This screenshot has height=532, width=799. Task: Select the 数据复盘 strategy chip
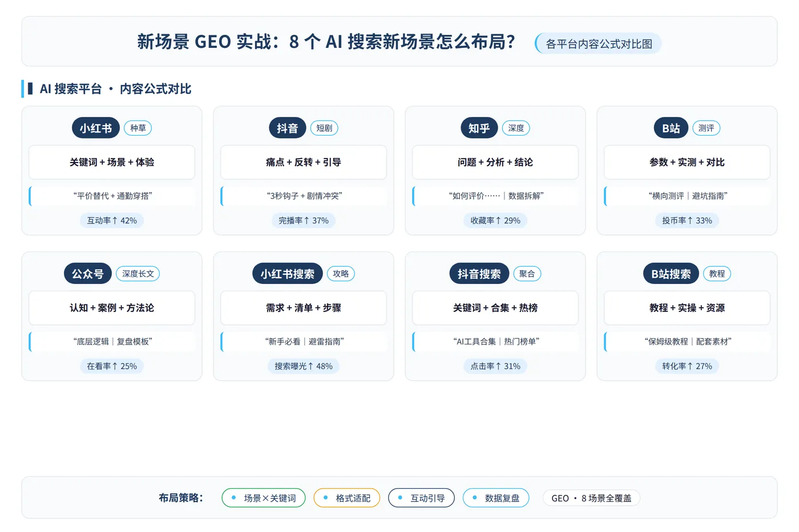(x=496, y=498)
